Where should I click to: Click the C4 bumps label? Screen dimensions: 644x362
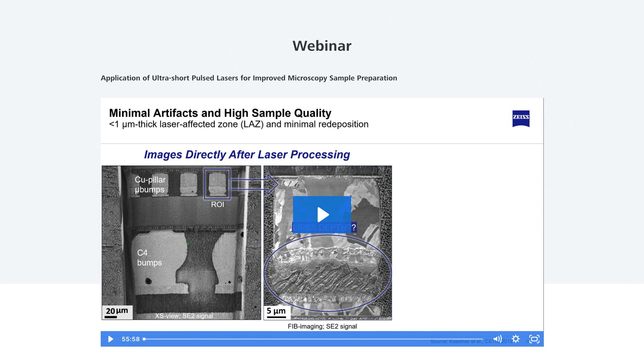(149, 259)
